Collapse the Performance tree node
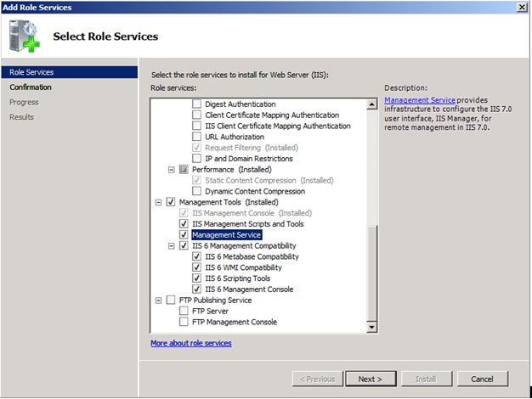532x399 pixels. 172,170
